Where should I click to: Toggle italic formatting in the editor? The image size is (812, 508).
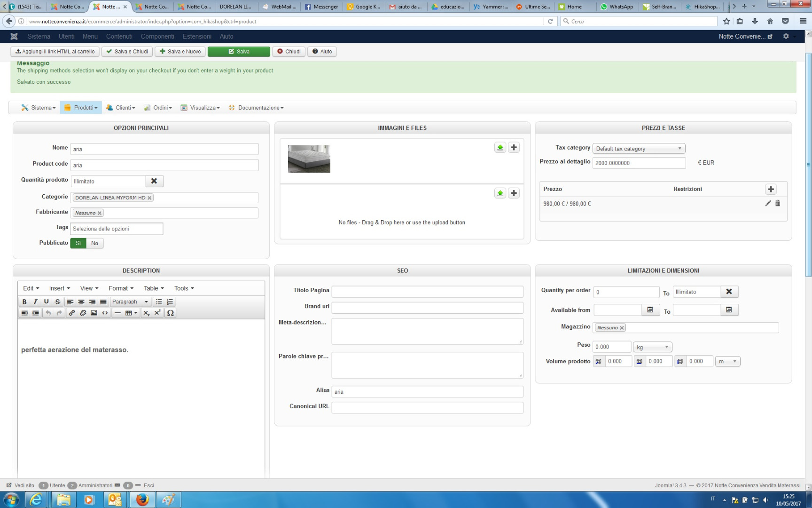[x=35, y=302]
